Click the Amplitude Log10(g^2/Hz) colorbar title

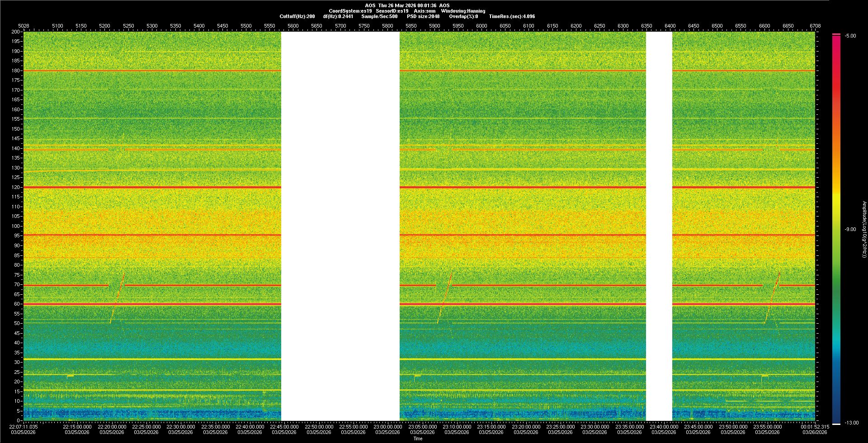coord(864,229)
